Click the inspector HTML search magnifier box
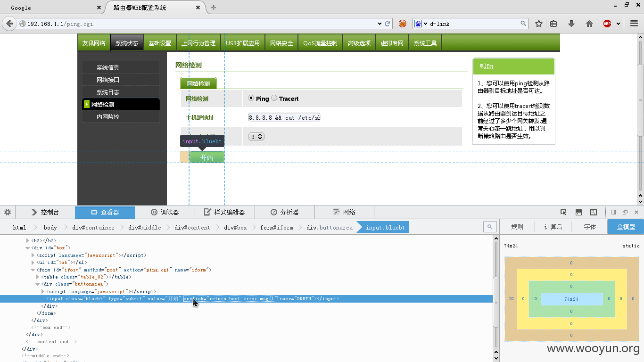The height and width of the screenshot is (362, 644). pos(490,227)
